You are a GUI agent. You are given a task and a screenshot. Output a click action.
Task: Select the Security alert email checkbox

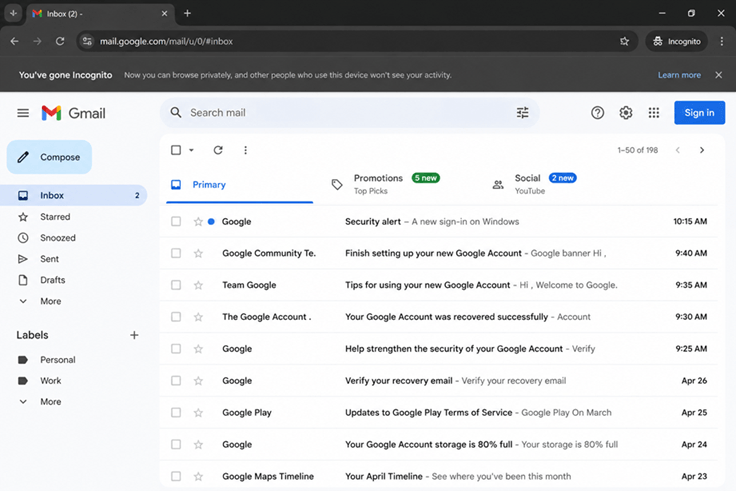176,222
